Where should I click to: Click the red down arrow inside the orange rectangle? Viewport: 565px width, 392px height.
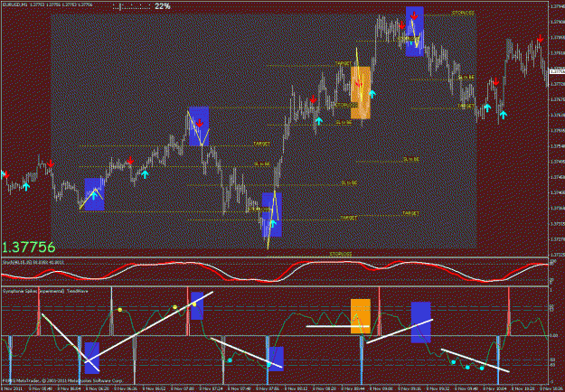click(359, 84)
